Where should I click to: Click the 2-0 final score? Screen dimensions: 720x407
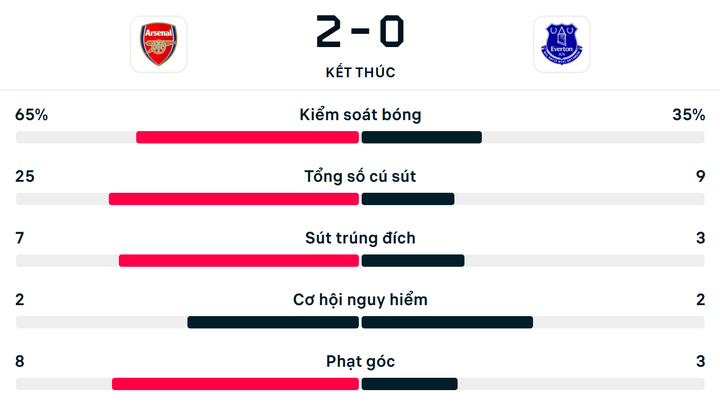click(360, 31)
